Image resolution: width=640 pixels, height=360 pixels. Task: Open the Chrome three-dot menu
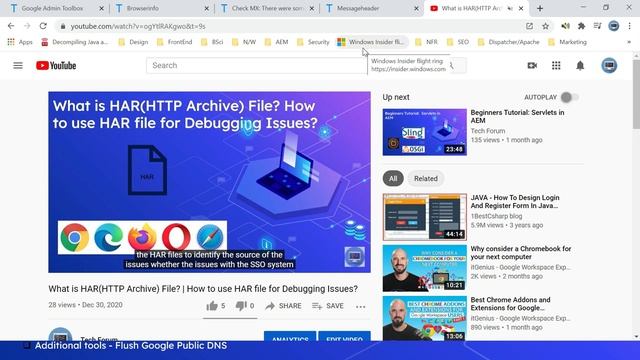629,26
